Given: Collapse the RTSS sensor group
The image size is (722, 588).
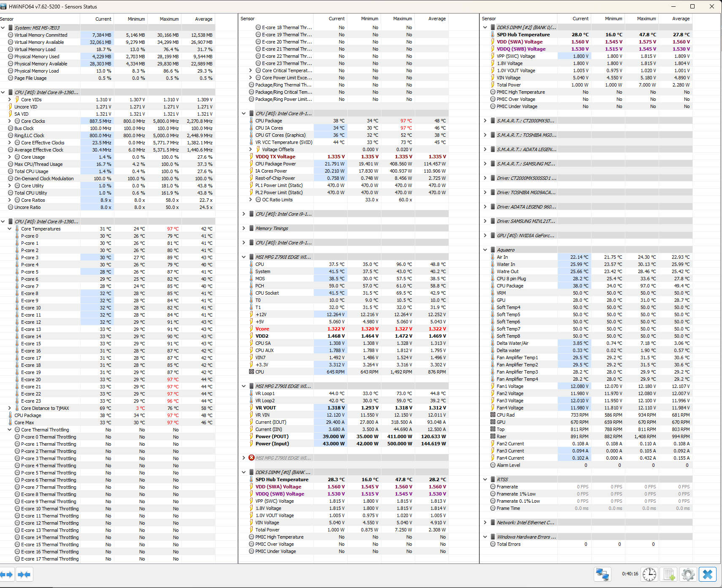Looking at the screenshot, I should pyautogui.click(x=485, y=480).
